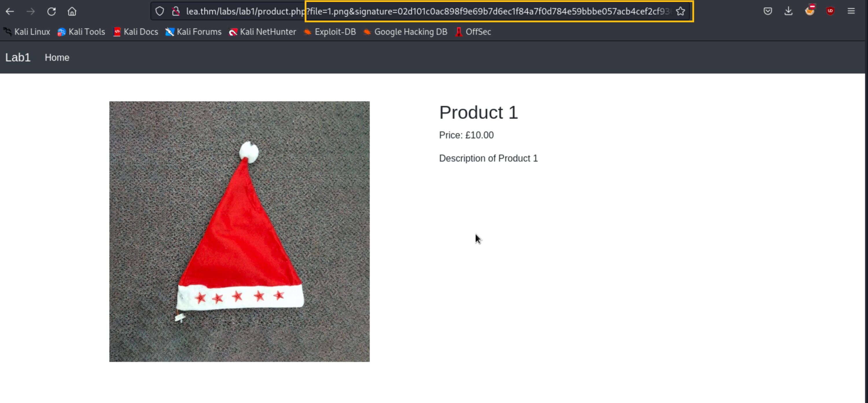Click the orange extension icon with badge
This screenshot has width=868, height=403.
point(810,11)
